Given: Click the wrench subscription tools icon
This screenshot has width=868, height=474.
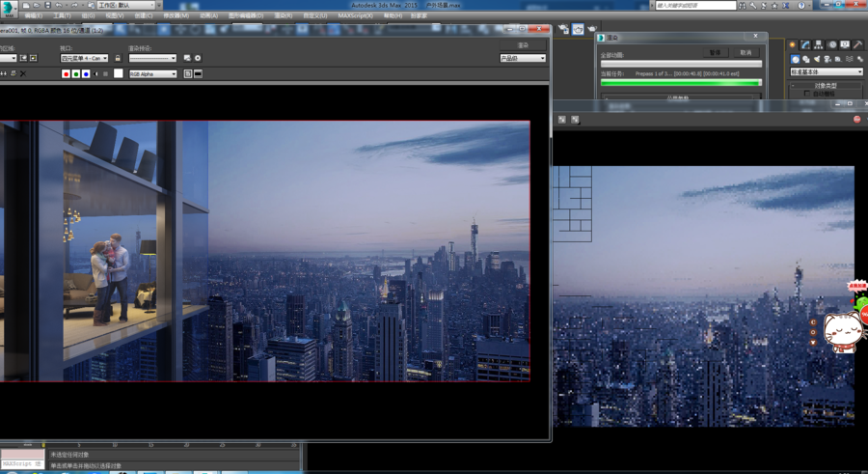Looking at the screenshot, I should (753, 5).
